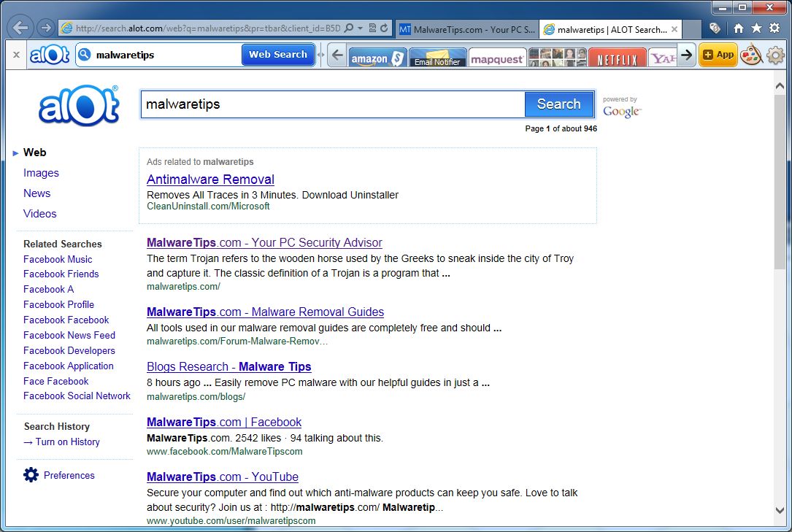This screenshot has height=532, width=792.
Task: Open the Blogs Research Malware Tips result
Action: coord(228,367)
